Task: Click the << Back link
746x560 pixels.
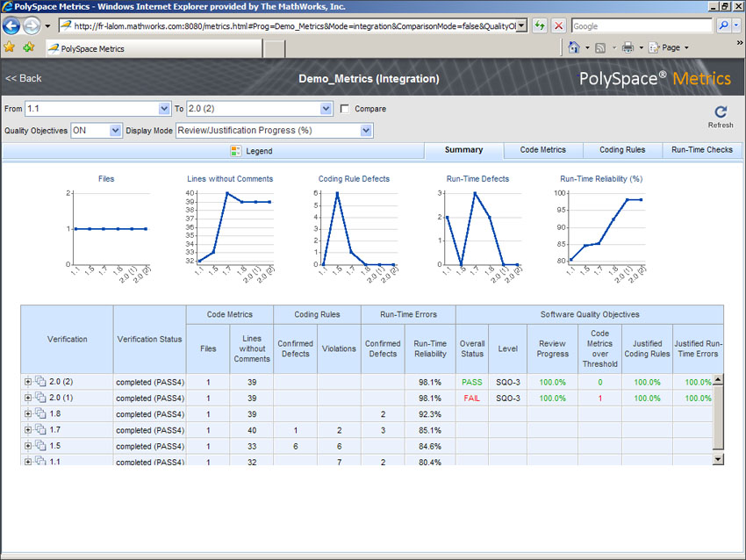Action: point(24,79)
